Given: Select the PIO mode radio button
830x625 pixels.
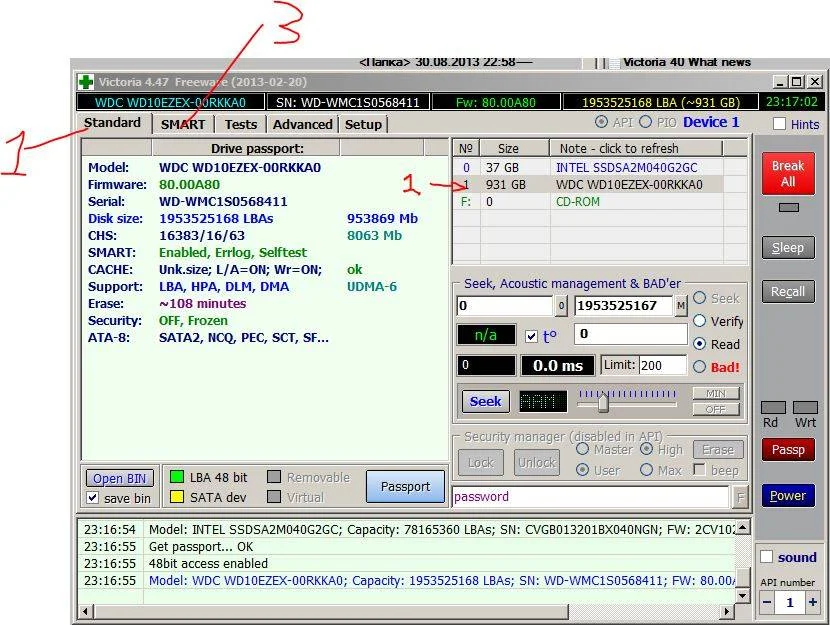Looking at the screenshot, I should (x=645, y=122).
